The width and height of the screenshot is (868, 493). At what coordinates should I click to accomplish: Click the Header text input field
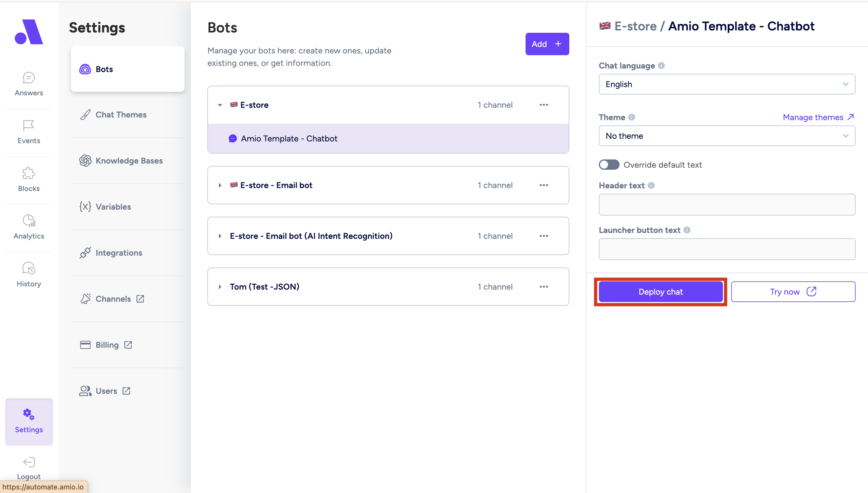726,205
